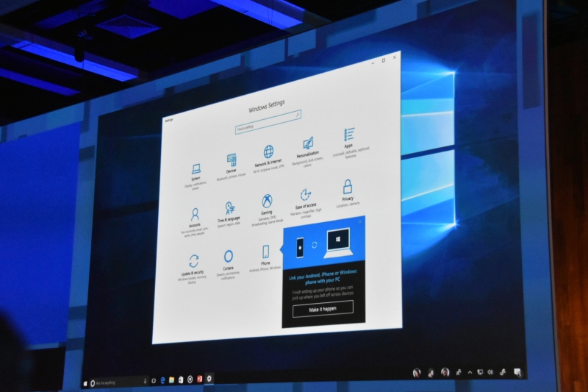Viewport: 588px width, 392px height.
Task: Dismiss the phone linking popup
Action: (360, 221)
